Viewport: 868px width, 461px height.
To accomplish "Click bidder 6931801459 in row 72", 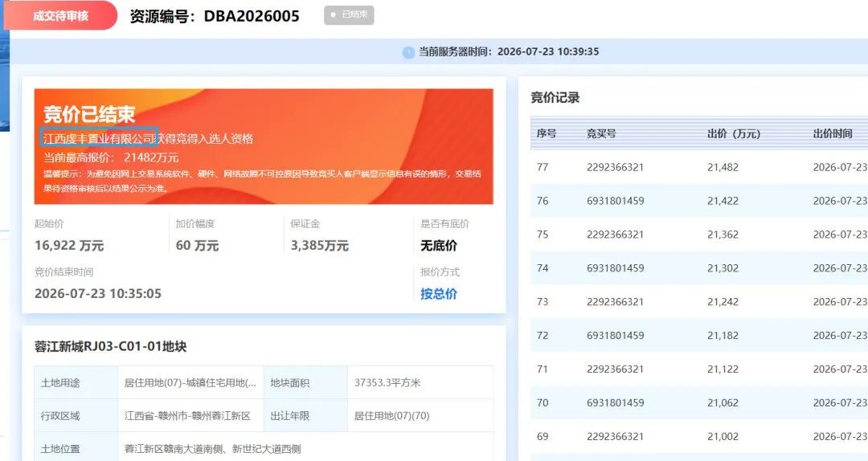I will (615, 336).
